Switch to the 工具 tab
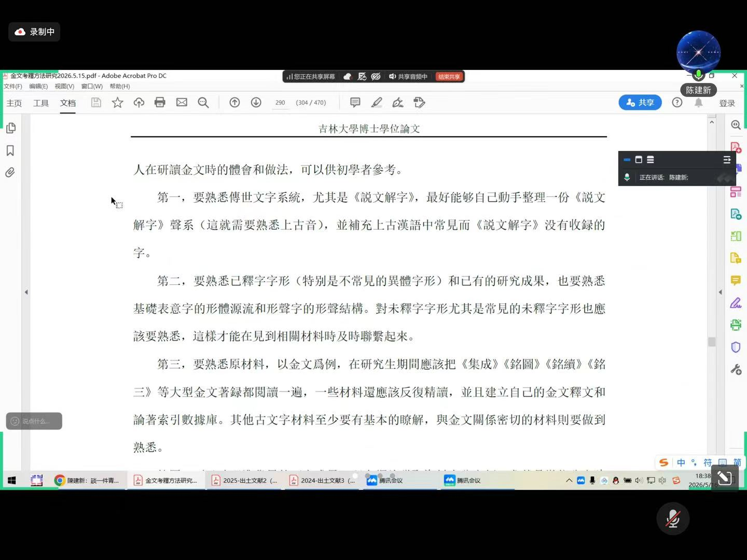The height and width of the screenshot is (560, 747). click(41, 103)
